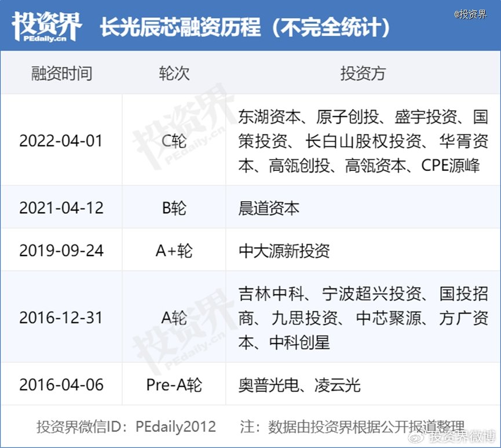Image resolution: width=501 pixels, height=448 pixels.
Task: Click the footnote 注：数据由投资界根据公开报道整理
Action: coord(352,427)
